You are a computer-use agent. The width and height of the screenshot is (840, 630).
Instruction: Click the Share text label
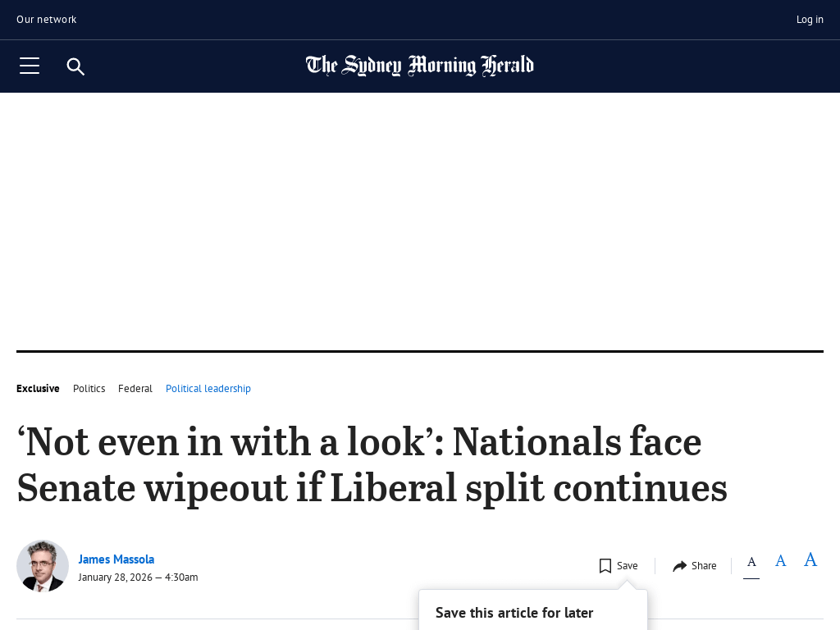click(704, 566)
